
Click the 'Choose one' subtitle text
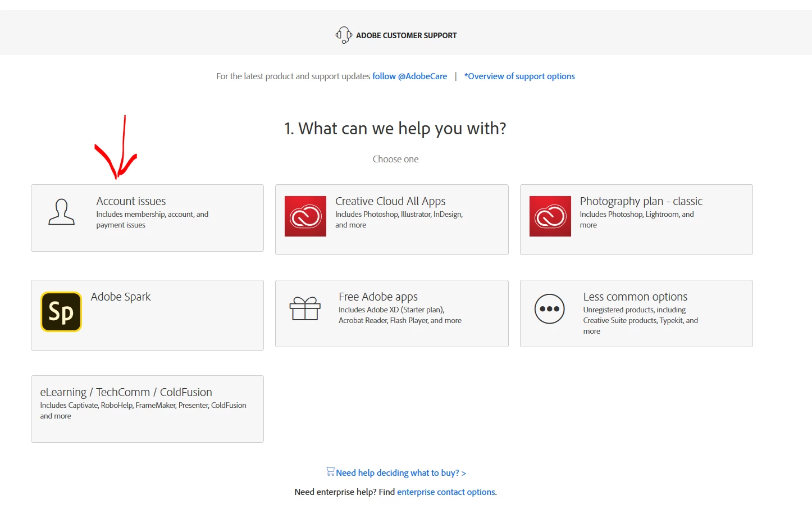tap(395, 159)
